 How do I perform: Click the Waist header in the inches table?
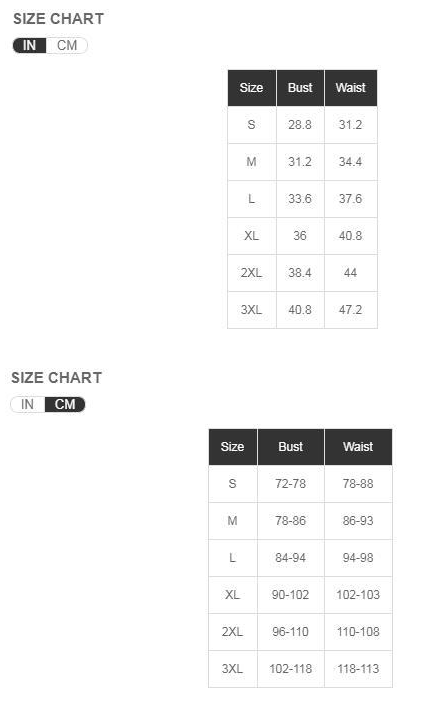tap(351, 88)
